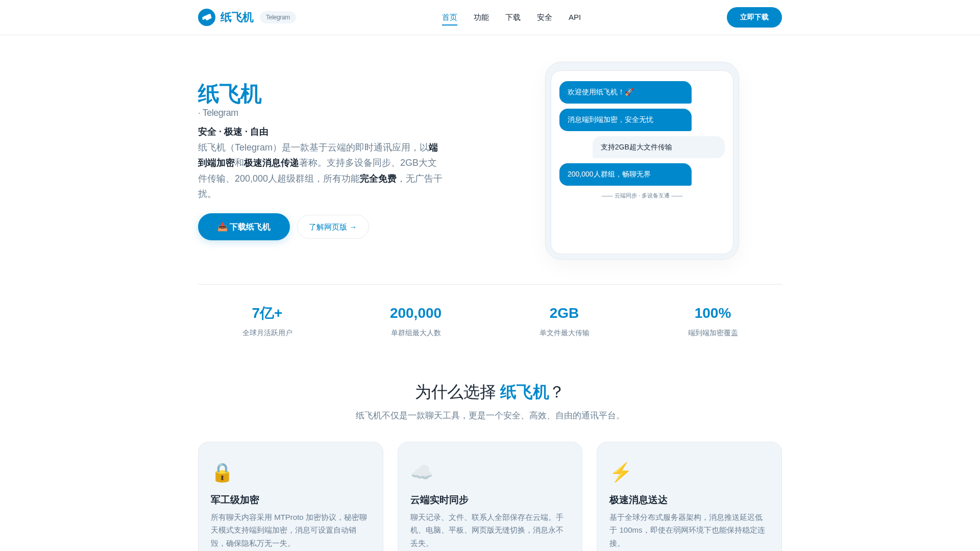Follow the 了解网页版 link button
The height and width of the screenshot is (551, 980).
333,227
